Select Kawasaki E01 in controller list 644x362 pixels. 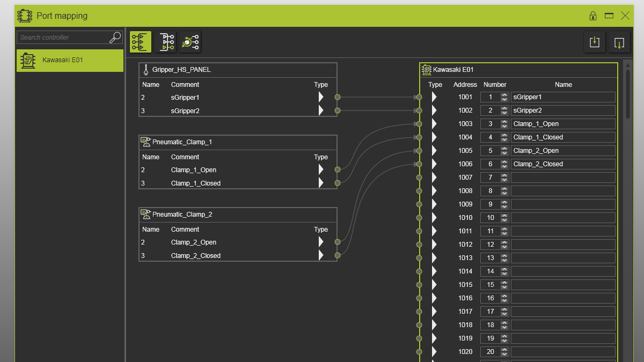(70, 61)
